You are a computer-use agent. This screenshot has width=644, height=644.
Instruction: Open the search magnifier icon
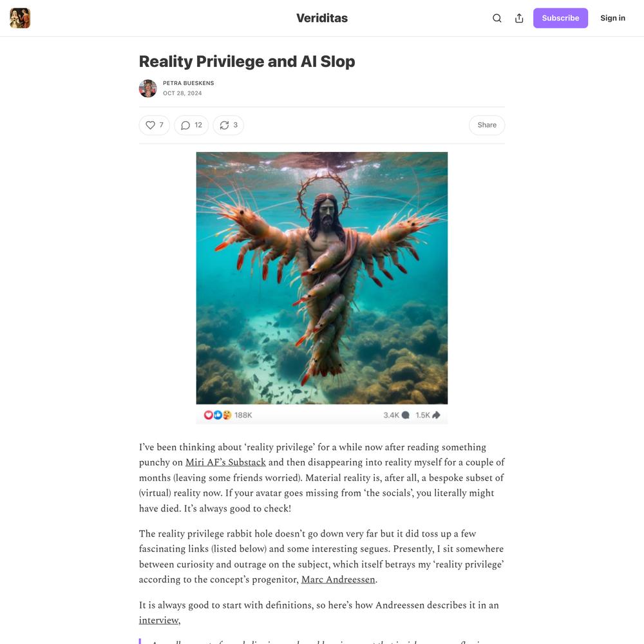pos(497,18)
